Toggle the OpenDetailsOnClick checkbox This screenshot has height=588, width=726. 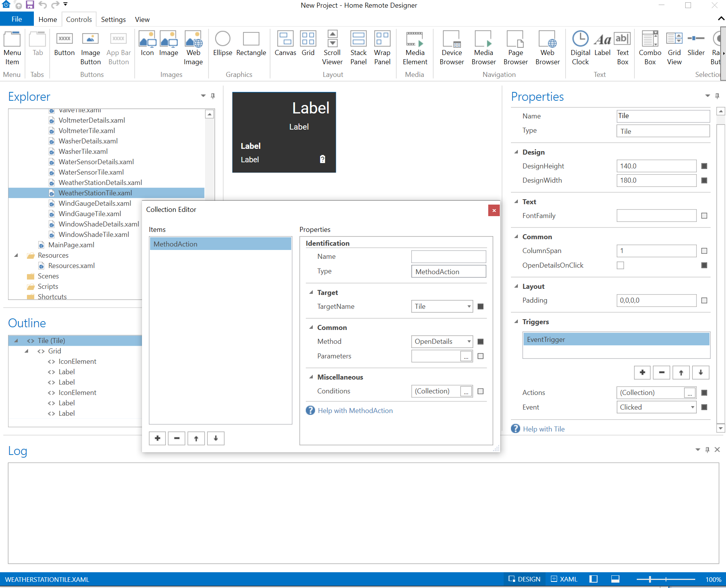[620, 265]
